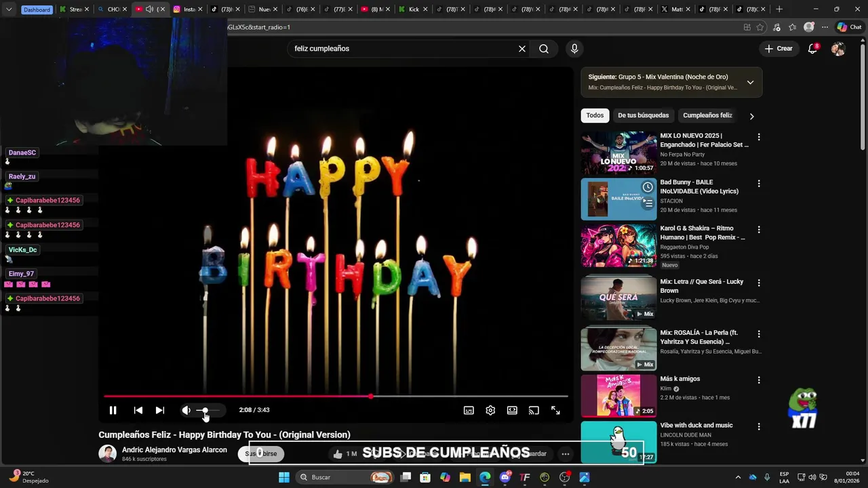The image size is (868, 488).
Task: Open the Copilot icon on taskbar
Action: [x=445, y=477]
